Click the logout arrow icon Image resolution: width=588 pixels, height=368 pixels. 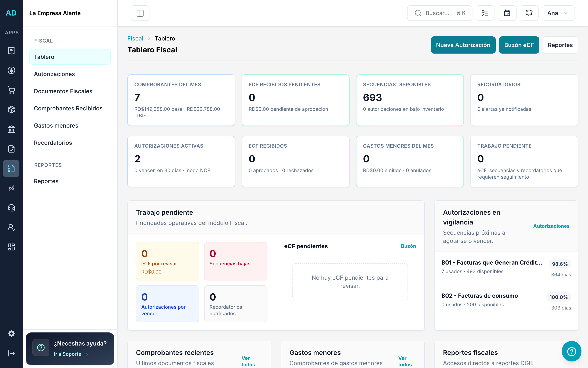coord(11,353)
